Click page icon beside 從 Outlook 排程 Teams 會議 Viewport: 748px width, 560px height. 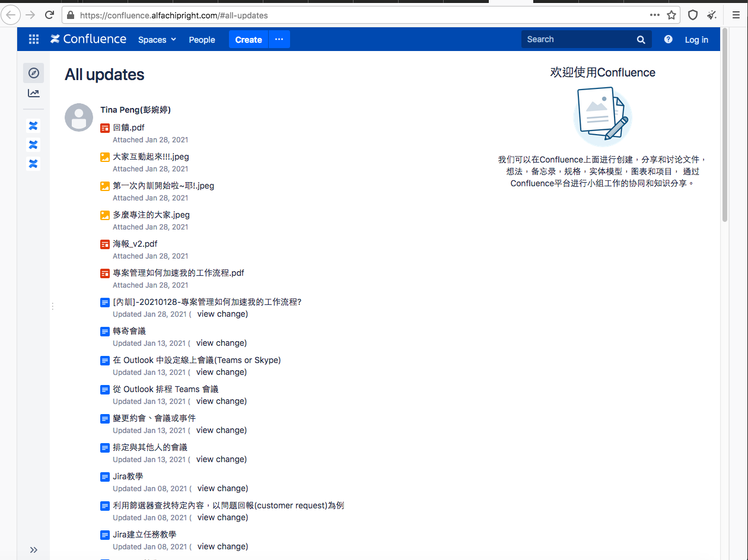tap(105, 389)
